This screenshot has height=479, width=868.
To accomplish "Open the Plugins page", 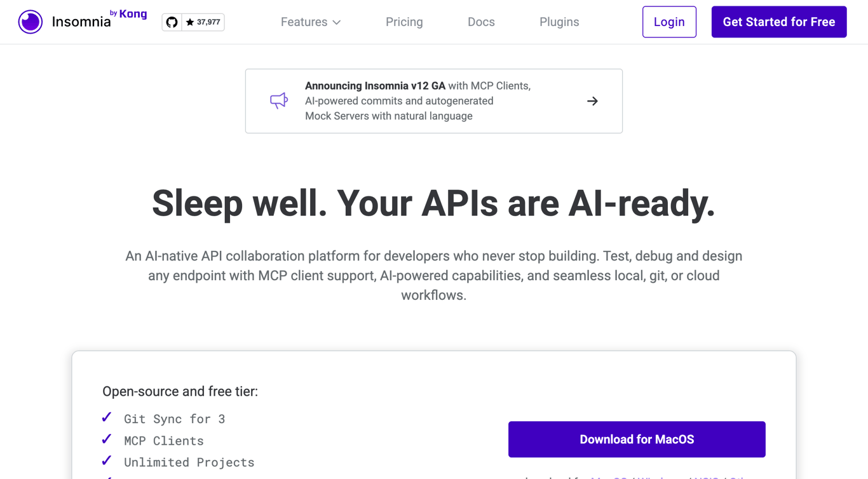I will tap(559, 22).
